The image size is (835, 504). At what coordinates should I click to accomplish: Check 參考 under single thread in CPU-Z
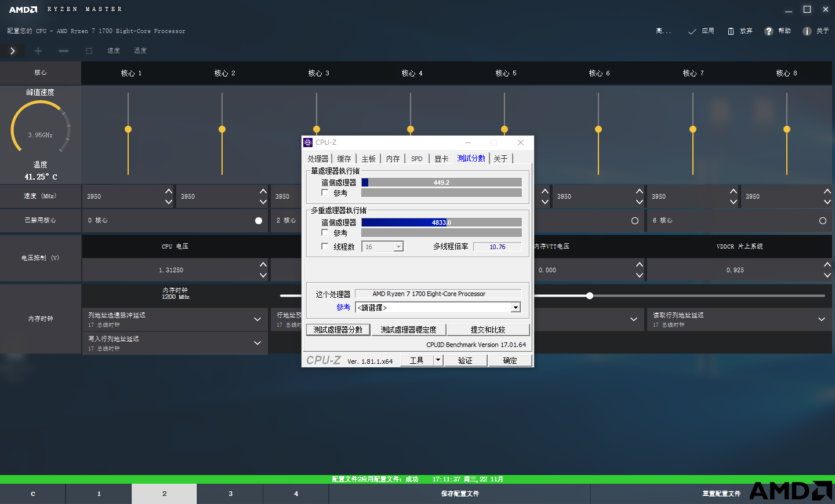pos(325,192)
